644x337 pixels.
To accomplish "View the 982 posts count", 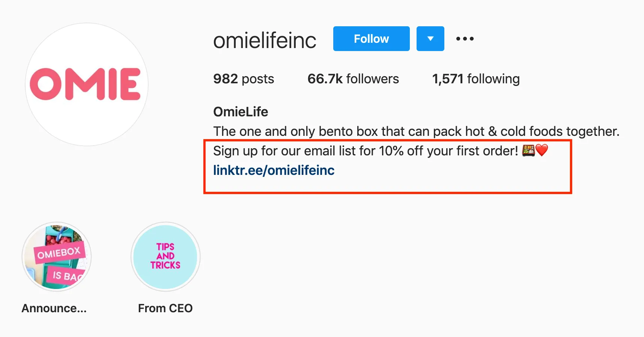I will pyautogui.click(x=244, y=79).
